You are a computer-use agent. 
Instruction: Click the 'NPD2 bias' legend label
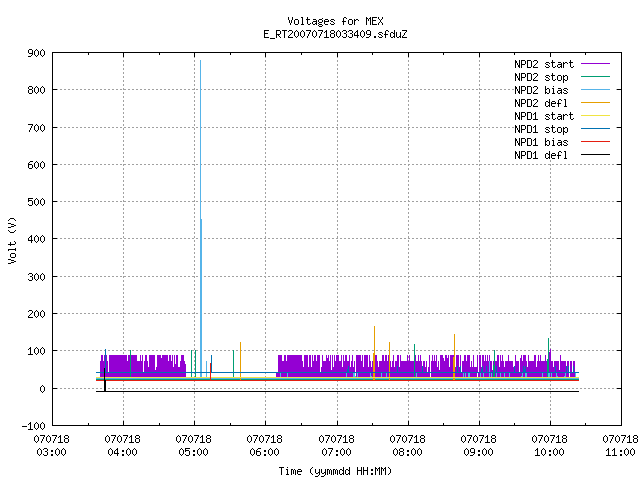point(541,90)
